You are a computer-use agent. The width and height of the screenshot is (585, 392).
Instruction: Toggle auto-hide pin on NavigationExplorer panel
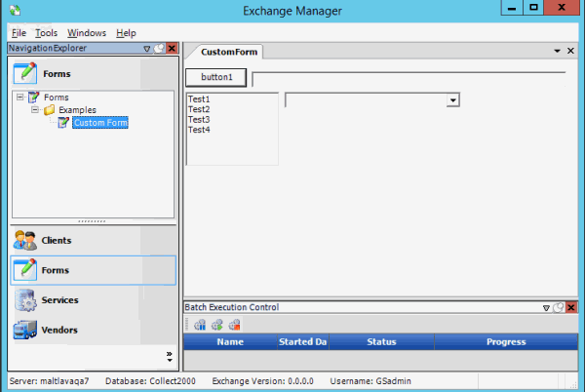(x=159, y=48)
